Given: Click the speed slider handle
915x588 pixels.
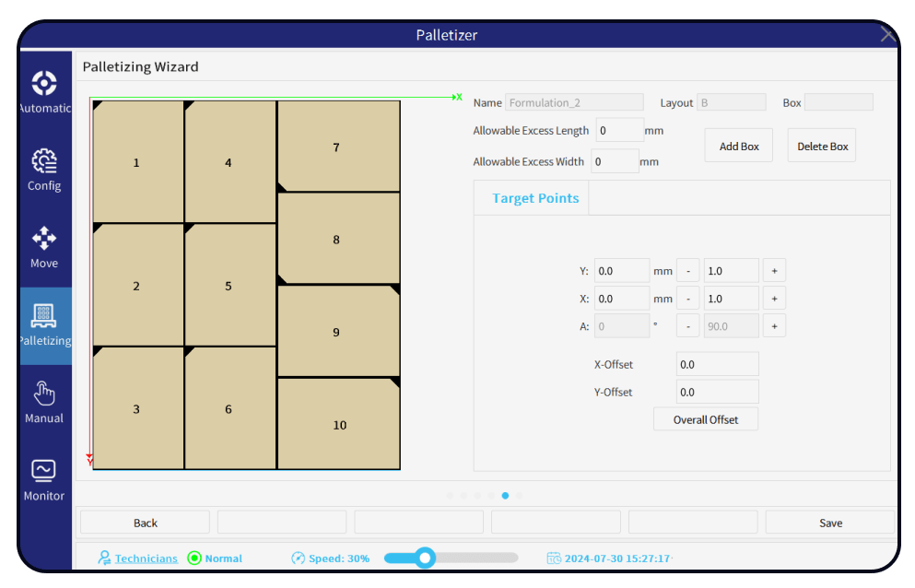Looking at the screenshot, I should tap(425, 558).
